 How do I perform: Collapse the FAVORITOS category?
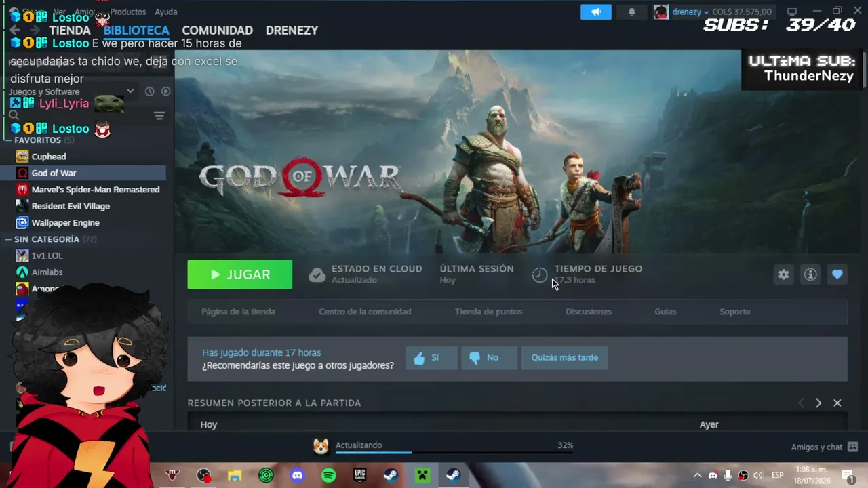pyautogui.click(x=8, y=140)
